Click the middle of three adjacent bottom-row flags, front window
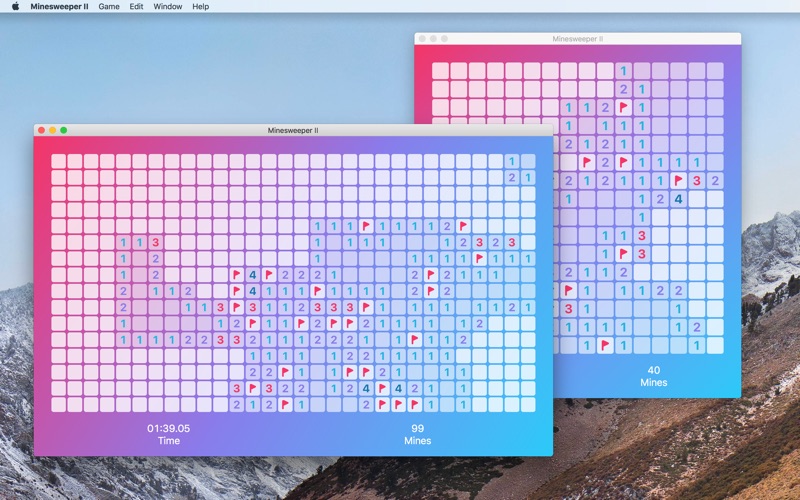The image size is (800, 500). pyautogui.click(x=398, y=405)
